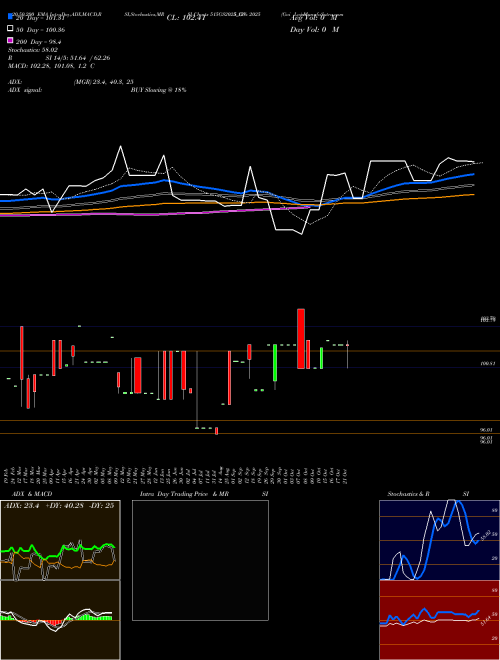This screenshot has width=500, height=660.
Task: Click the tallest red candlestick in price chart
Action: [x=301, y=338]
